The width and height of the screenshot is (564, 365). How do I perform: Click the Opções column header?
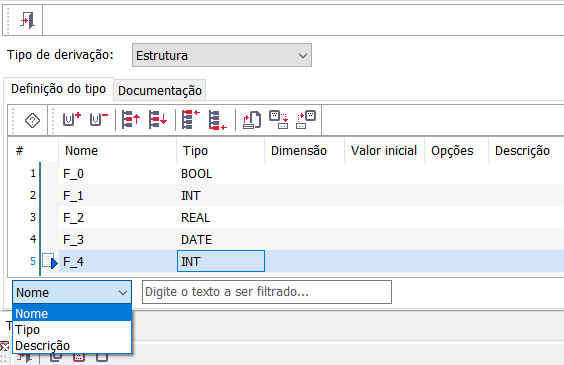[x=456, y=150]
